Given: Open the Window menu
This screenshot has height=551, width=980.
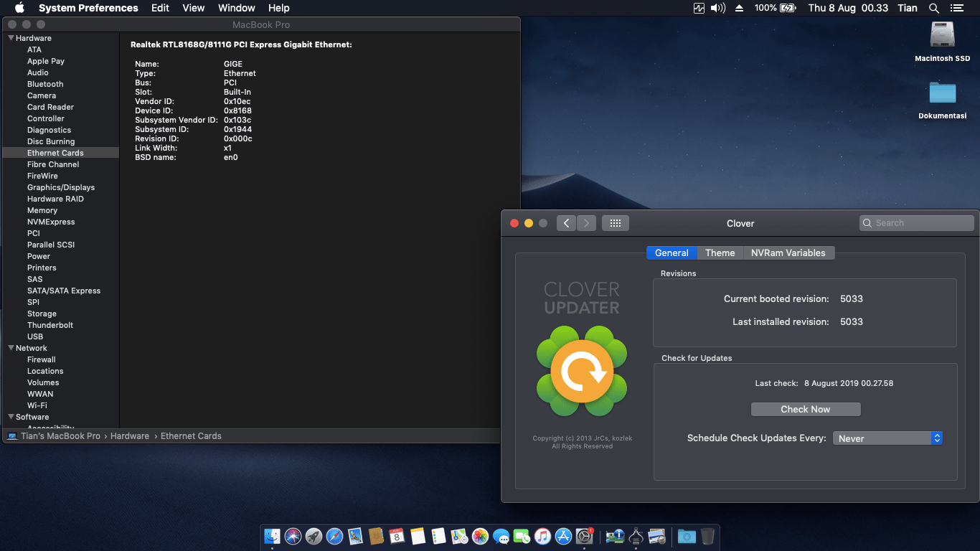Looking at the screenshot, I should tap(236, 8).
